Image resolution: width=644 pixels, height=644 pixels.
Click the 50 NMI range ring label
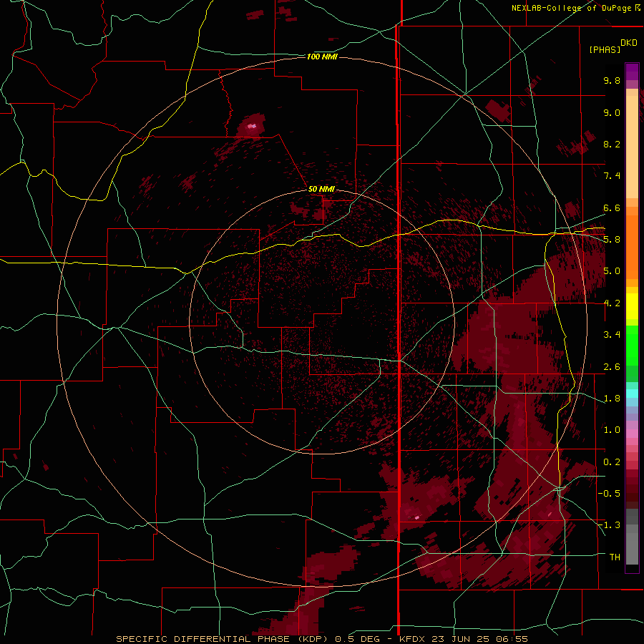pos(321,189)
